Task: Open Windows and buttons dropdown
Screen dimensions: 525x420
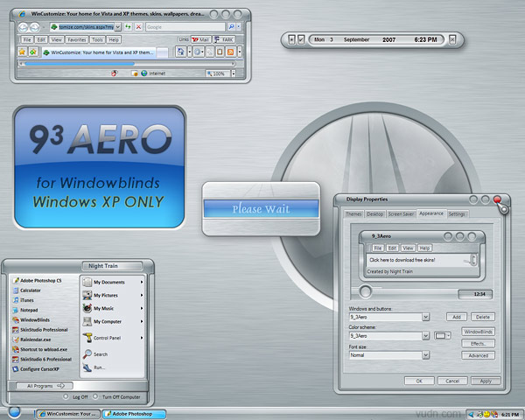Action: tap(425, 317)
